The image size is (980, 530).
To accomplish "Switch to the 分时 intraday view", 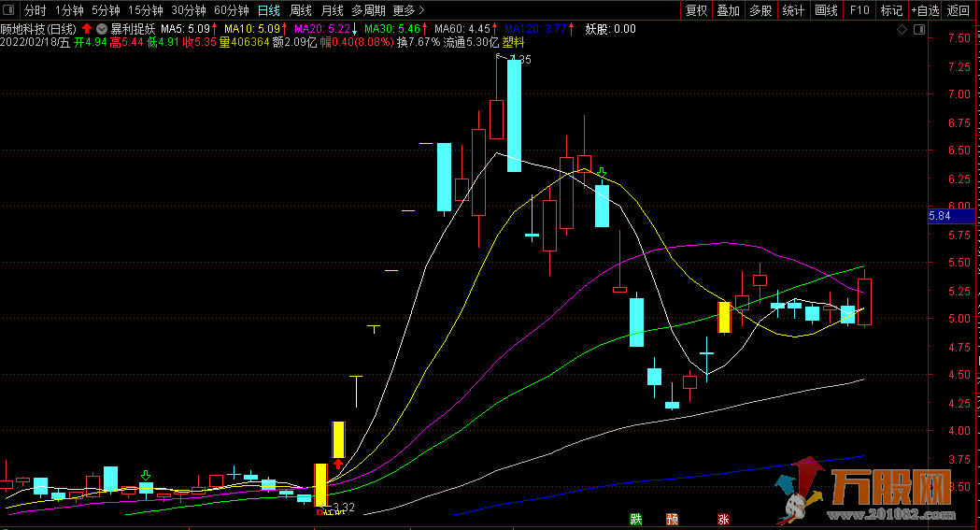I will pyautogui.click(x=35, y=10).
